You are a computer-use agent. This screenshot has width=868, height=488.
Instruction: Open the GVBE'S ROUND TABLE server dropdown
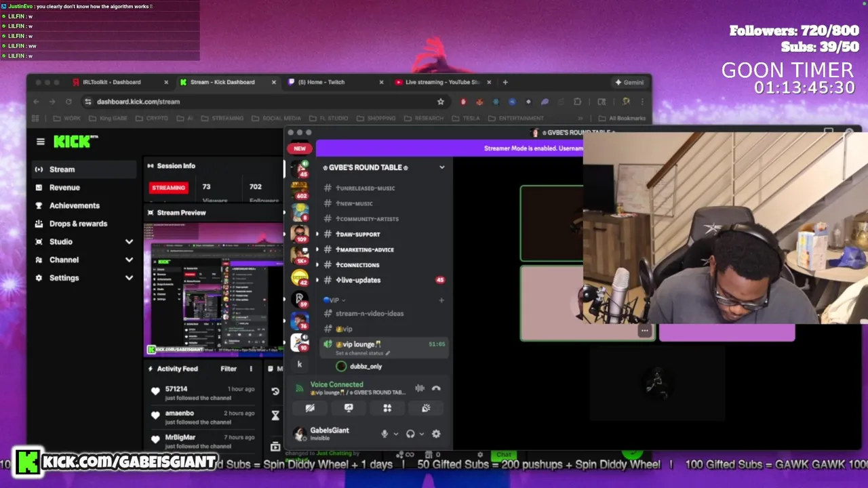(x=442, y=167)
